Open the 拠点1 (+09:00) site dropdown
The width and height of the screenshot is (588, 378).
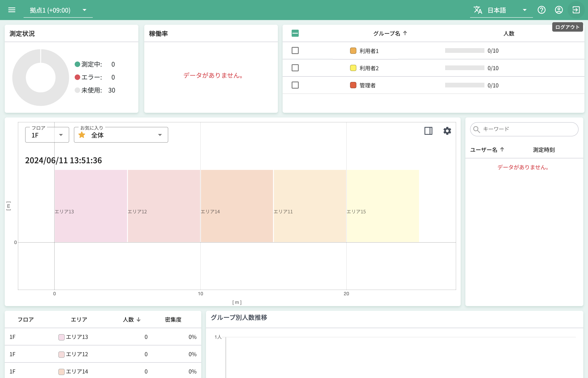click(58, 10)
